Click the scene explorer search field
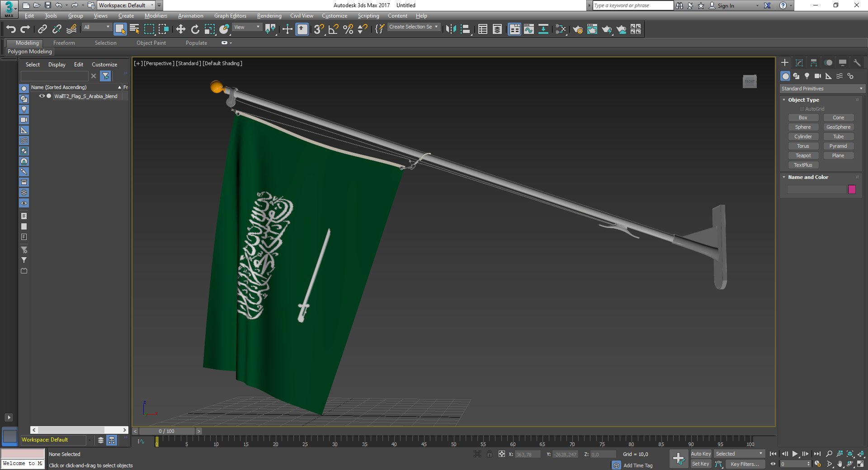868x470 pixels. pyautogui.click(x=55, y=76)
